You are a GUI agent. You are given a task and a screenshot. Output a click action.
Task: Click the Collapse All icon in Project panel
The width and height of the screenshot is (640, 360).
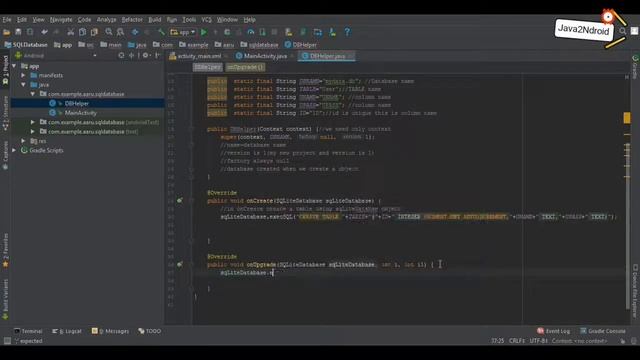click(x=131, y=56)
